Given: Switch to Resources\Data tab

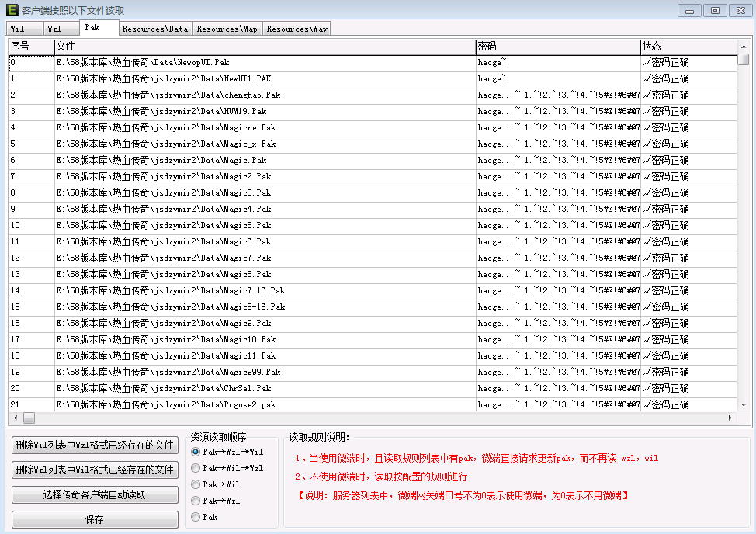Looking at the screenshot, I should pos(155,29).
